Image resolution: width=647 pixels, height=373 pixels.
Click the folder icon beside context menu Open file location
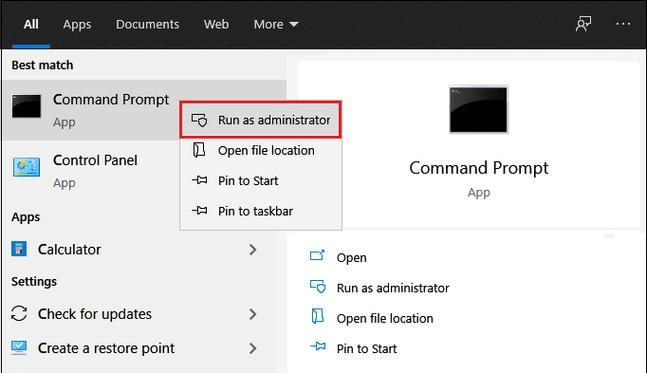coord(199,150)
